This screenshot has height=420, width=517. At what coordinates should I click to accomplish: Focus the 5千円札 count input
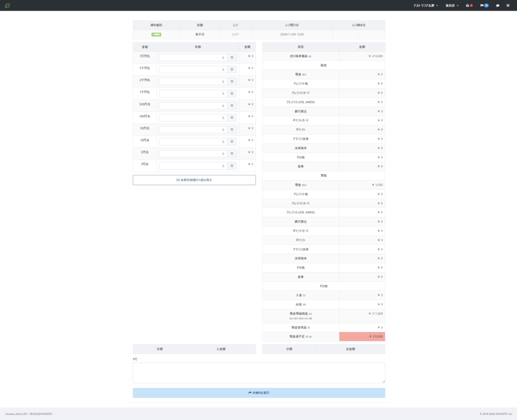pos(193,70)
